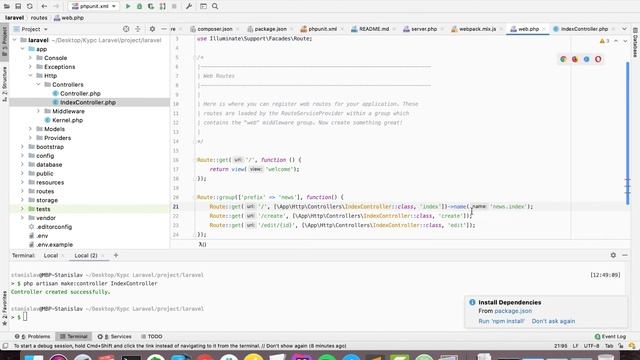Open the phpunit.xml run configuration dropdown
The image size is (640, 360).
tap(93, 6)
